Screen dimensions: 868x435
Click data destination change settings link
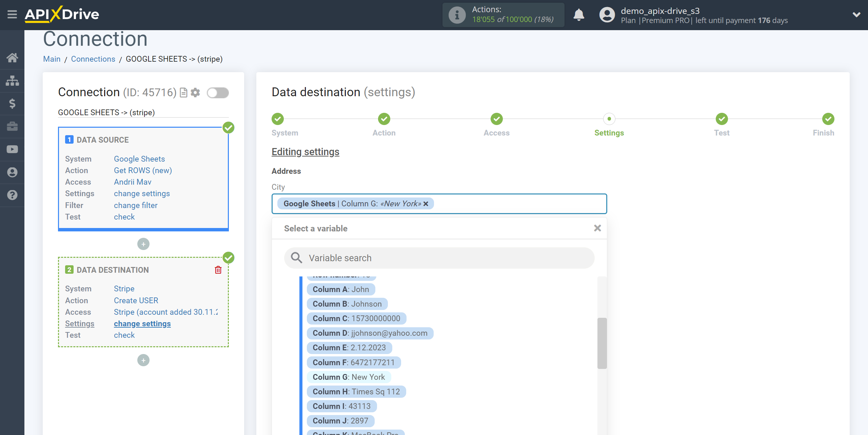click(142, 324)
